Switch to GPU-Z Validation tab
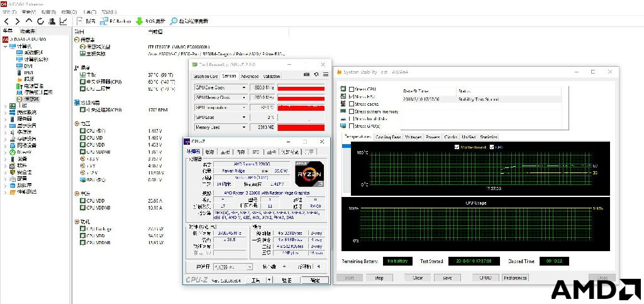This screenshot has height=304, width=644. pyautogui.click(x=272, y=76)
